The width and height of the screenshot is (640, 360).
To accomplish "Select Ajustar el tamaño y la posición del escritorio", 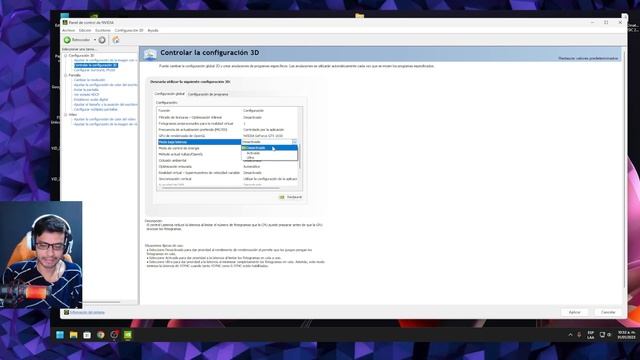I will click(x=105, y=104).
